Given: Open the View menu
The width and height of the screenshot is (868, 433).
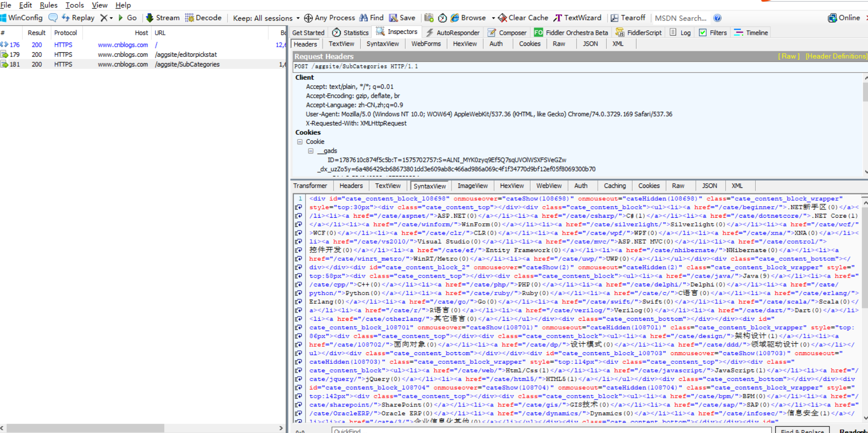Looking at the screenshot, I should [100, 5].
